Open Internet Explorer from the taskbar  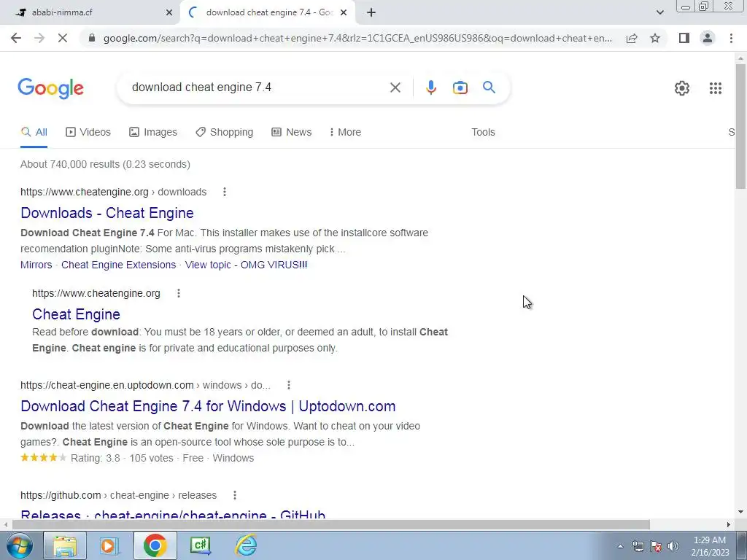[x=247, y=545]
